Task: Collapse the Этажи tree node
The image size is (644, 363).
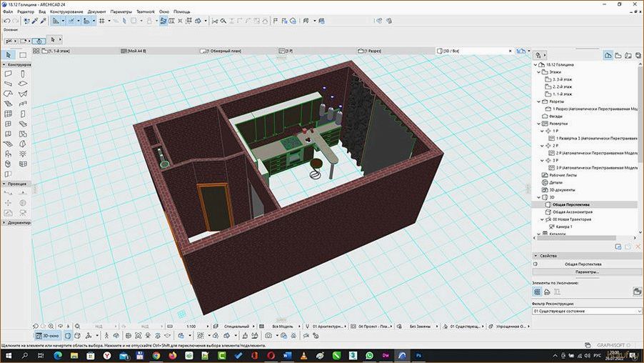Action: tap(539, 72)
